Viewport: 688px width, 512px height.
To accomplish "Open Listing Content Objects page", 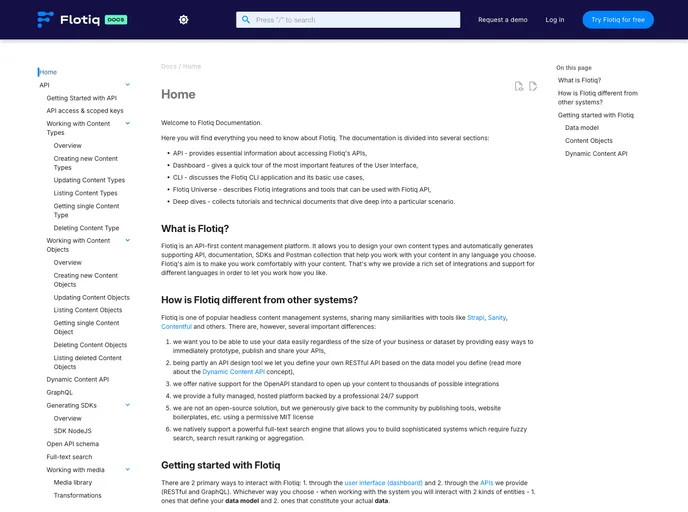I will click(88, 310).
